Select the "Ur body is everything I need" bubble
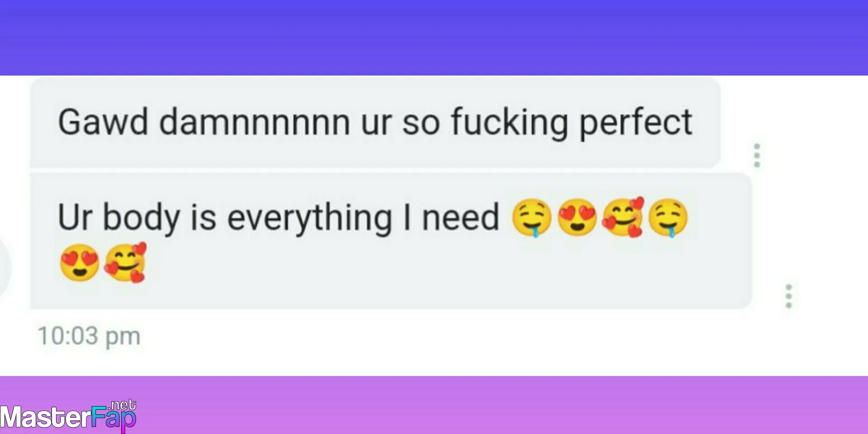868x434 pixels. coord(391,241)
